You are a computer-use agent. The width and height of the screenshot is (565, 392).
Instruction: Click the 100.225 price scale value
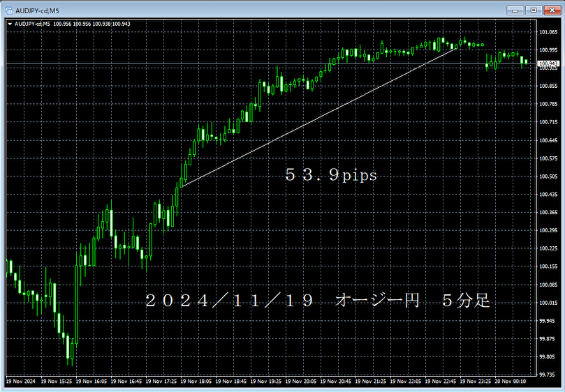tap(548, 248)
